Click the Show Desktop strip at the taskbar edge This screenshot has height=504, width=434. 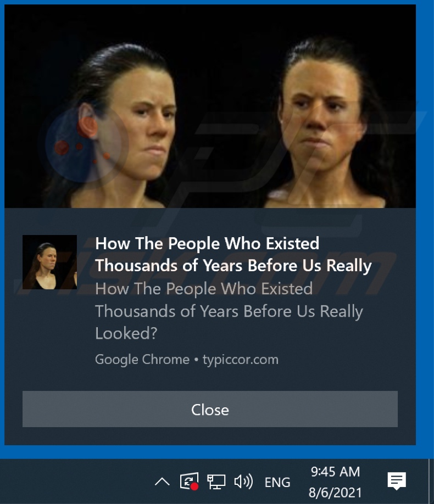431,481
